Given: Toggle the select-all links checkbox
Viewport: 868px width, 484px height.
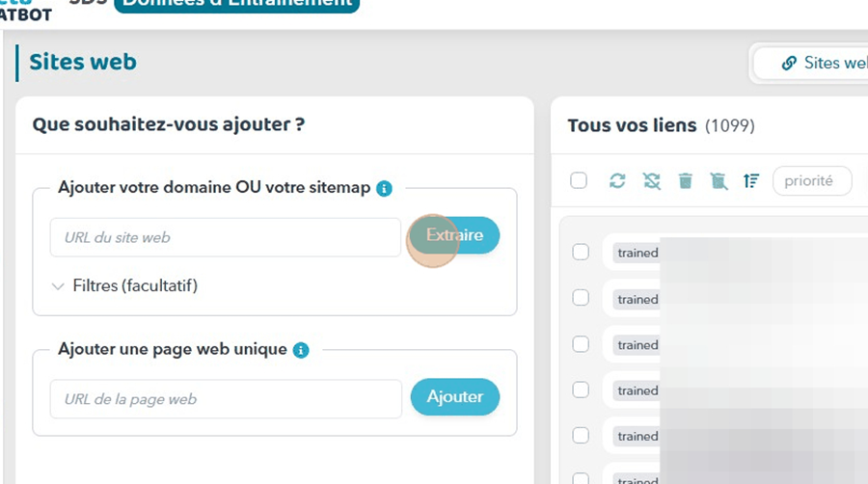Looking at the screenshot, I should pos(579,180).
